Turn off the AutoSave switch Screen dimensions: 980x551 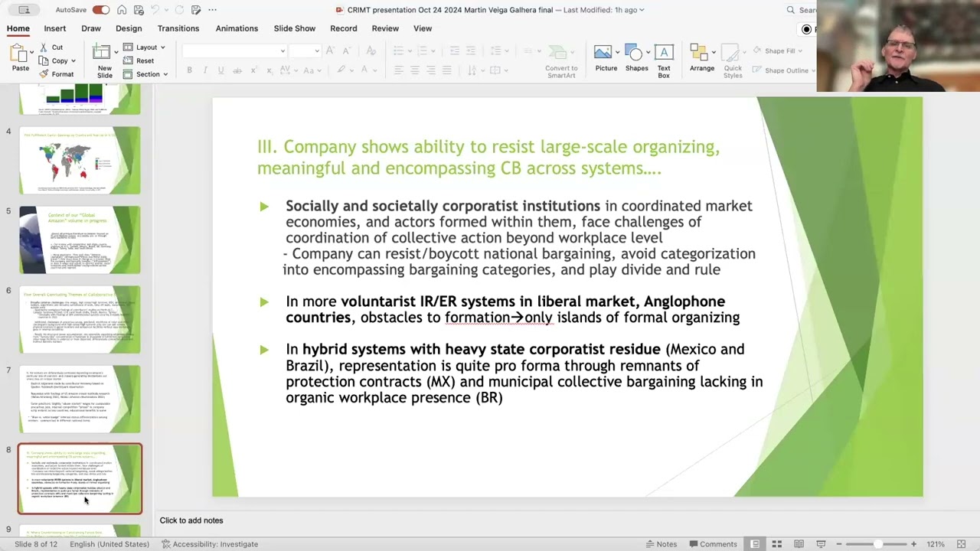[x=100, y=10]
